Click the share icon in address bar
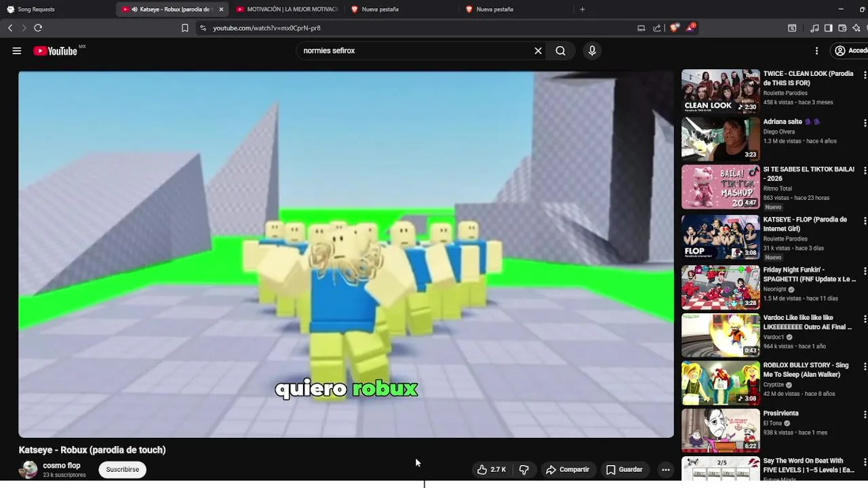The width and height of the screenshot is (868, 488). [x=656, y=28]
